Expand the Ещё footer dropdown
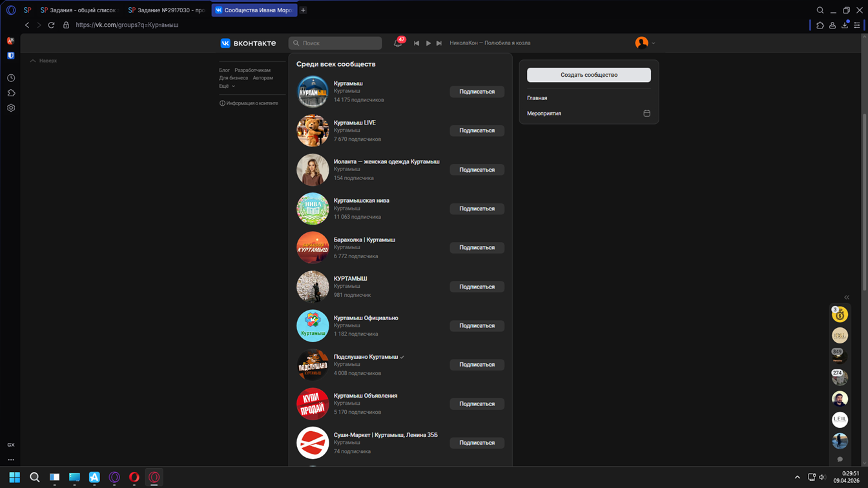The image size is (868, 488). (227, 86)
